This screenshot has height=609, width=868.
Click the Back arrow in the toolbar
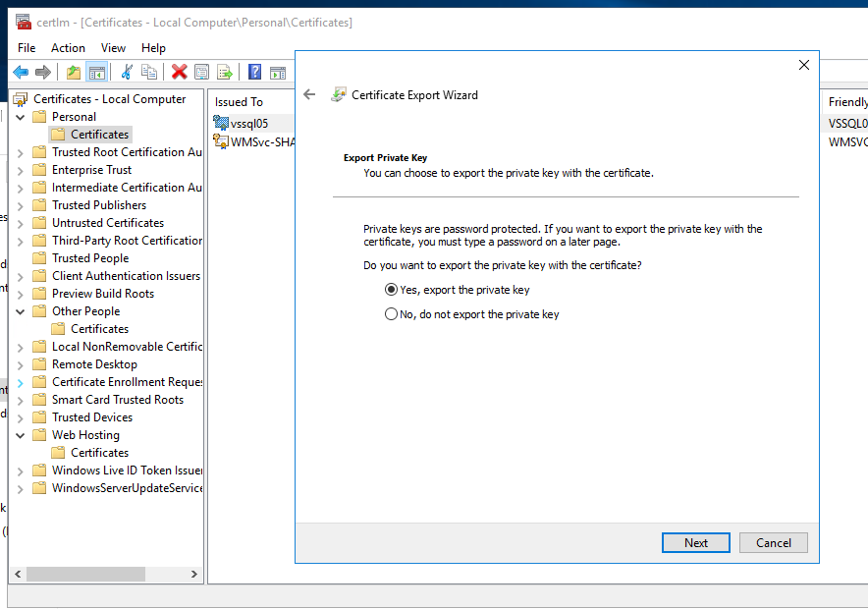click(21, 72)
